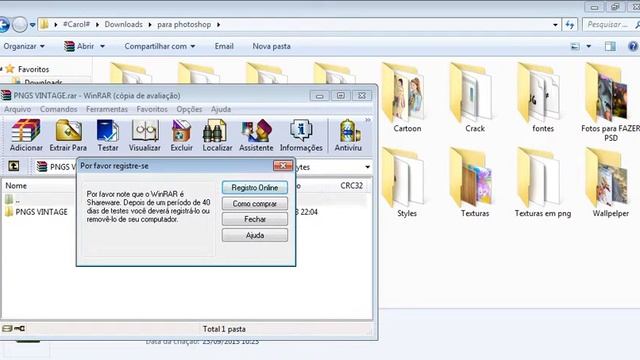This screenshot has height=360, width=640.
Task: Select the Texturas em png folder
Action: [542, 183]
